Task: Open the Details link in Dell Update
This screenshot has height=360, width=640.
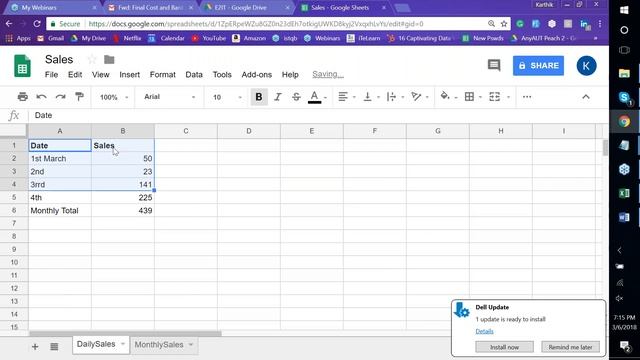Action: tap(484, 331)
